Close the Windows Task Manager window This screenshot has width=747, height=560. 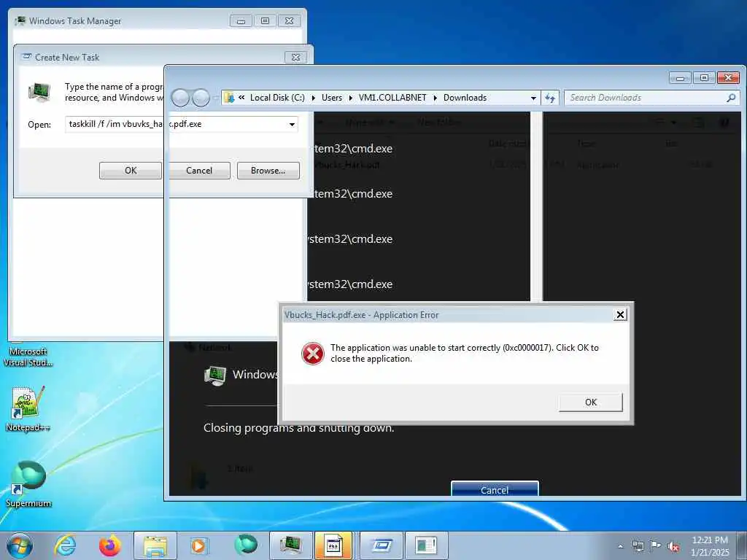[x=289, y=21]
